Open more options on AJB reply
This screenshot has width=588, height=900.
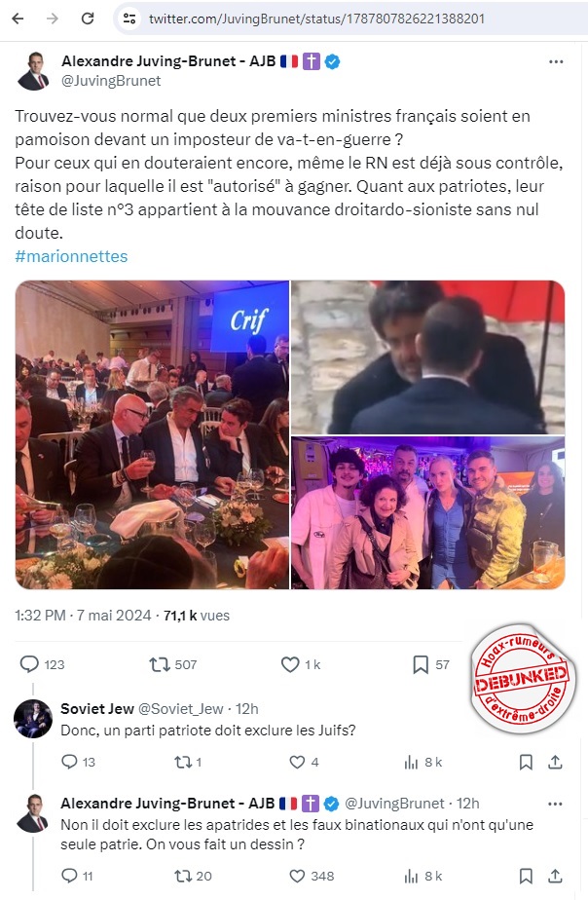pos(555,804)
